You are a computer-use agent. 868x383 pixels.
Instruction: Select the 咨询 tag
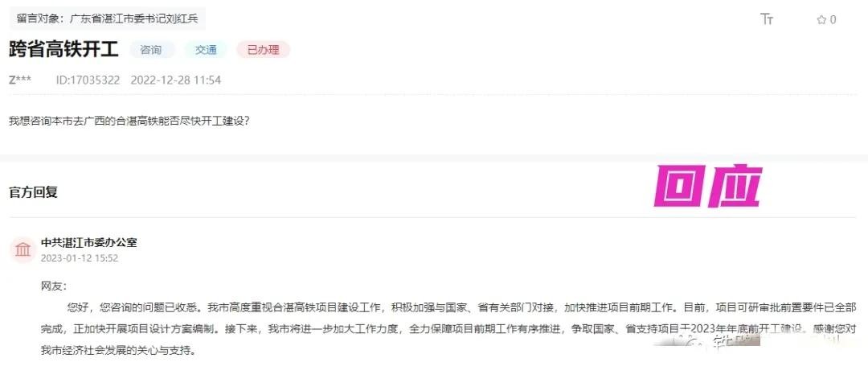pyautogui.click(x=151, y=50)
